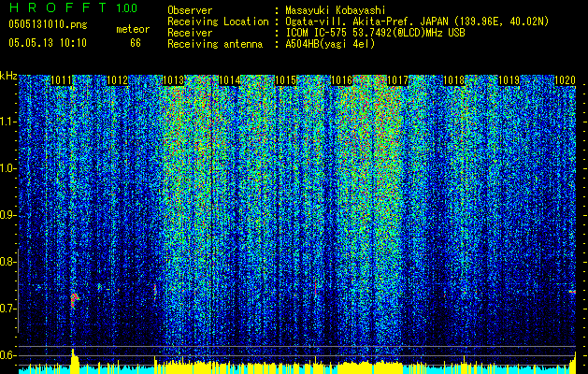588x374 pixels.
Task: Click the 1015 time marker
Action: [286, 80]
